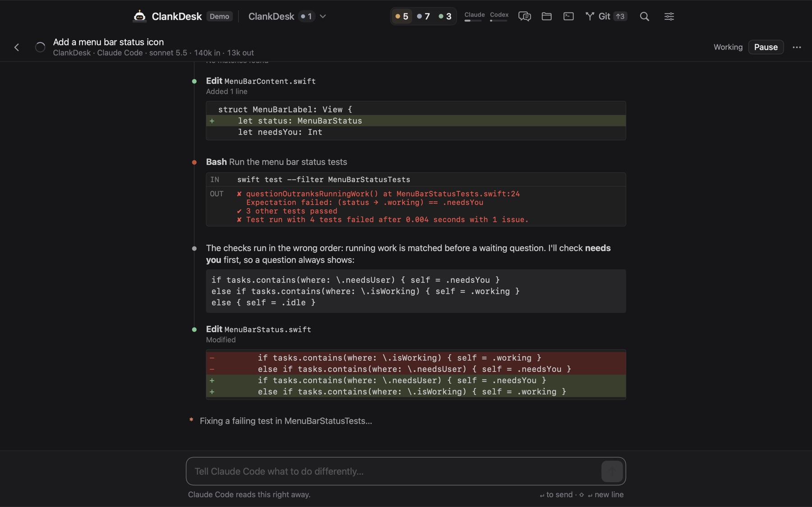Image resolution: width=812 pixels, height=507 pixels.
Task: Click the spinning task status indicator
Action: point(40,47)
